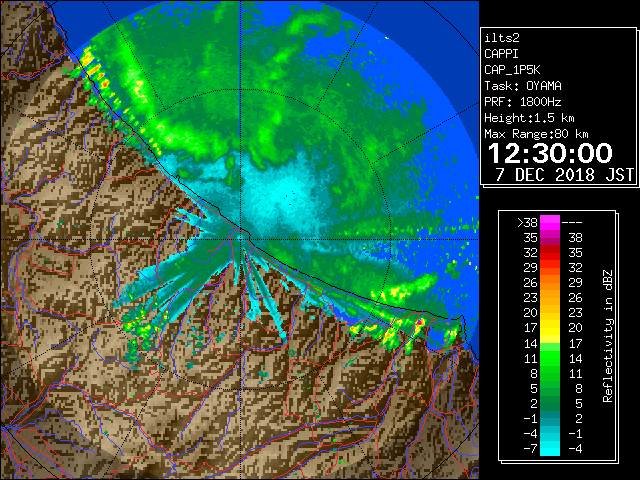Image resolution: width=640 pixels, height=480 pixels.
Task: Click the 'CAP_1P5K' label
Action: (x=512, y=70)
